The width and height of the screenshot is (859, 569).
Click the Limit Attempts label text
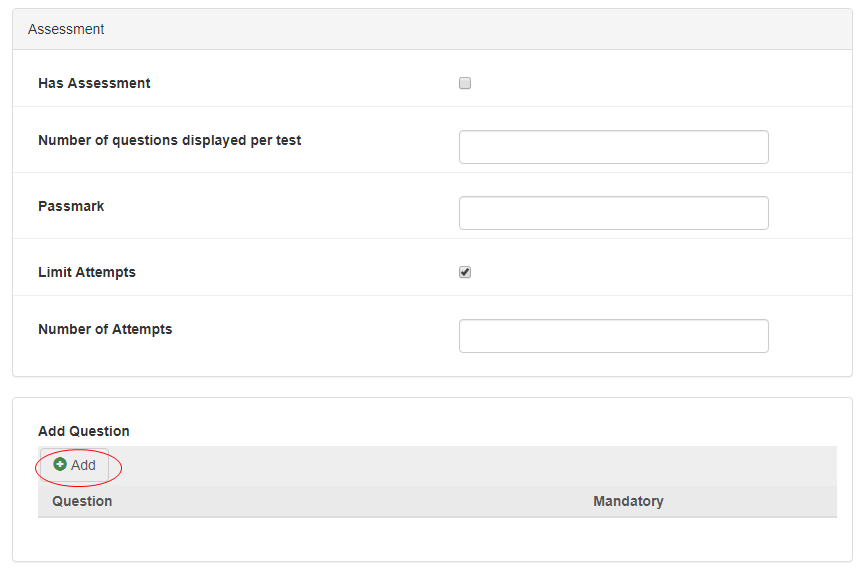87,272
